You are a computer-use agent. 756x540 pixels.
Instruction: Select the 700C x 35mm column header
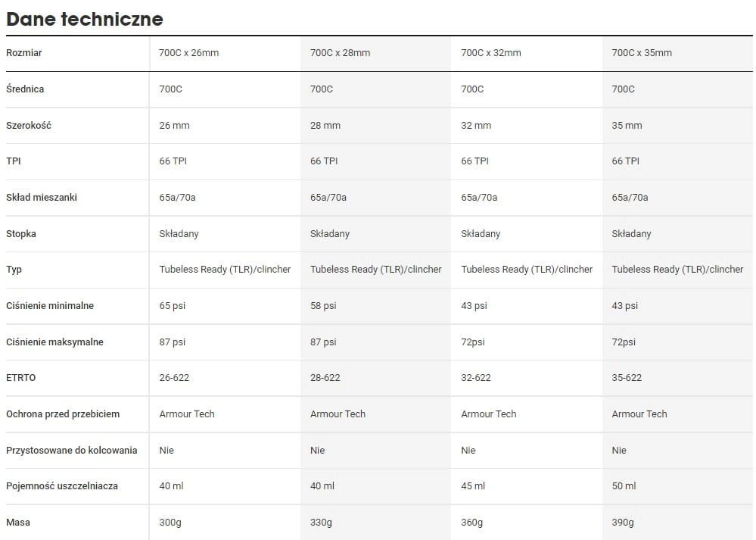click(x=642, y=53)
